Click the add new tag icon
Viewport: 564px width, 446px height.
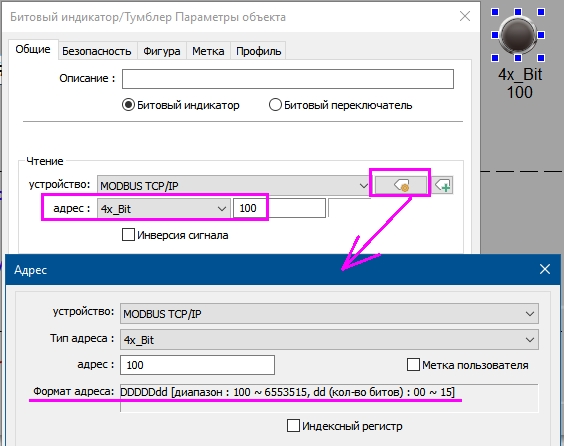tap(442, 186)
